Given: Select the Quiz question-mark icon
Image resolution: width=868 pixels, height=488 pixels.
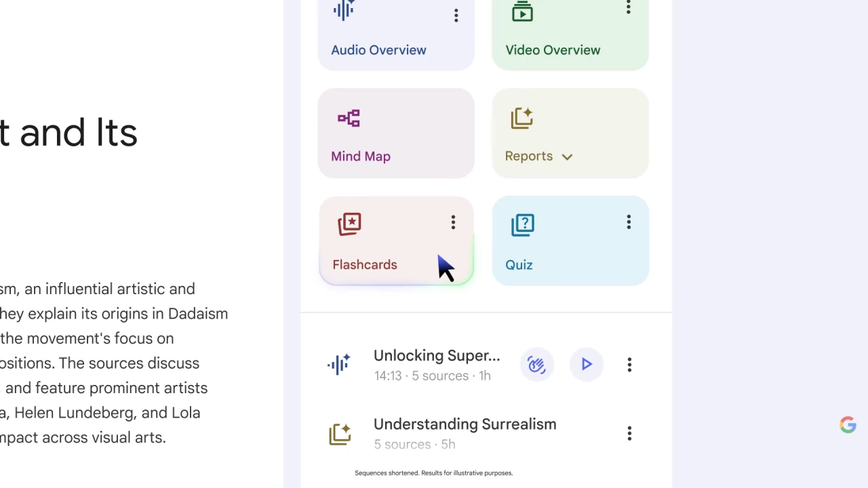Looking at the screenshot, I should click(522, 224).
